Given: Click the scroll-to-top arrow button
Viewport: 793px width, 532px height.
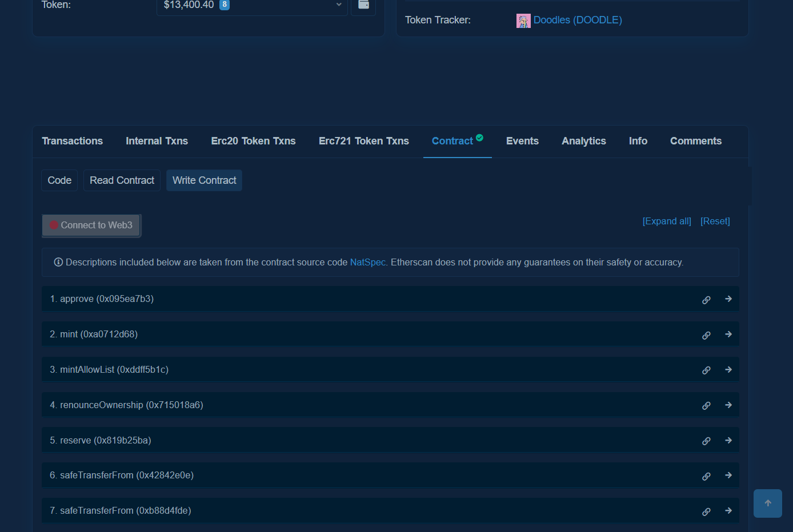Looking at the screenshot, I should pos(768,503).
